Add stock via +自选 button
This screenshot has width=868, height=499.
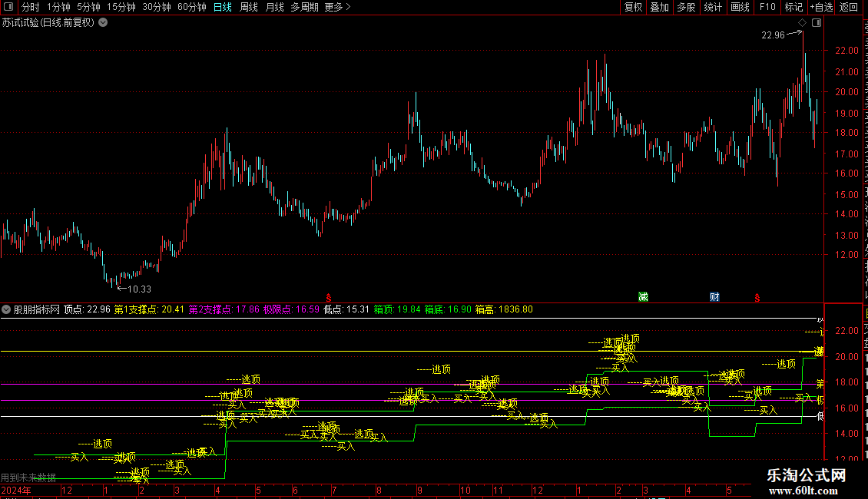[x=821, y=7]
